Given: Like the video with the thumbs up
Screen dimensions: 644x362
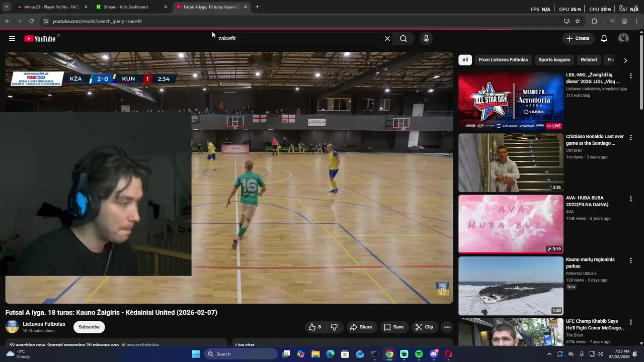Looking at the screenshot, I should tap(315, 327).
